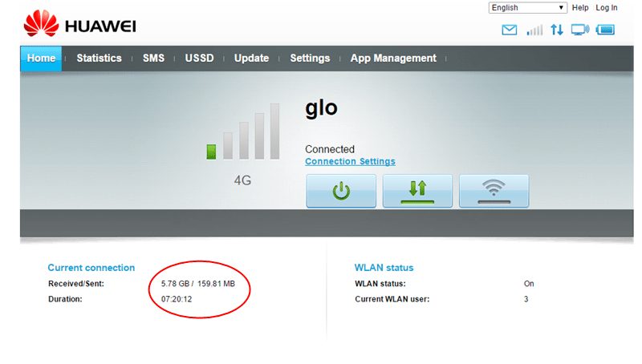642x364 pixels.
Task: Open the Connection Settings link
Action: [350, 161]
